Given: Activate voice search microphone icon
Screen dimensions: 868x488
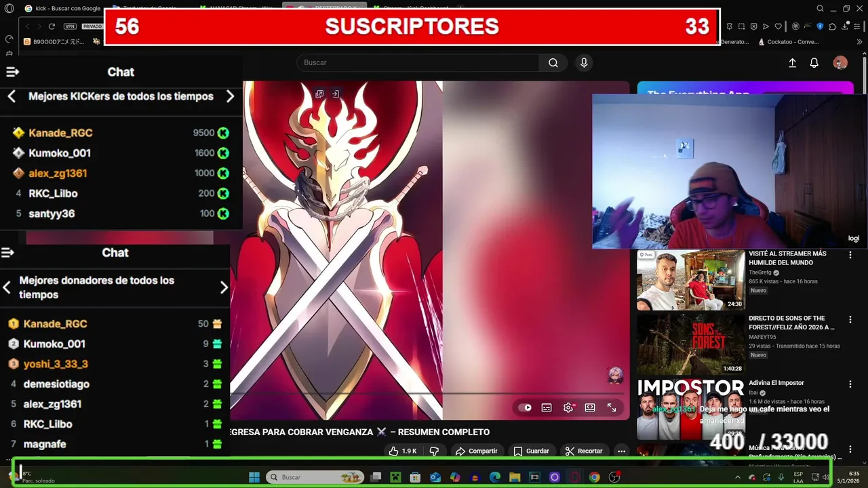Looking at the screenshot, I should pos(584,62).
